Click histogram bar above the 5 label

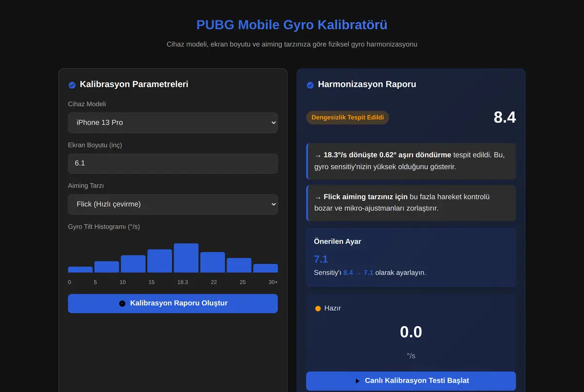[x=107, y=267]
